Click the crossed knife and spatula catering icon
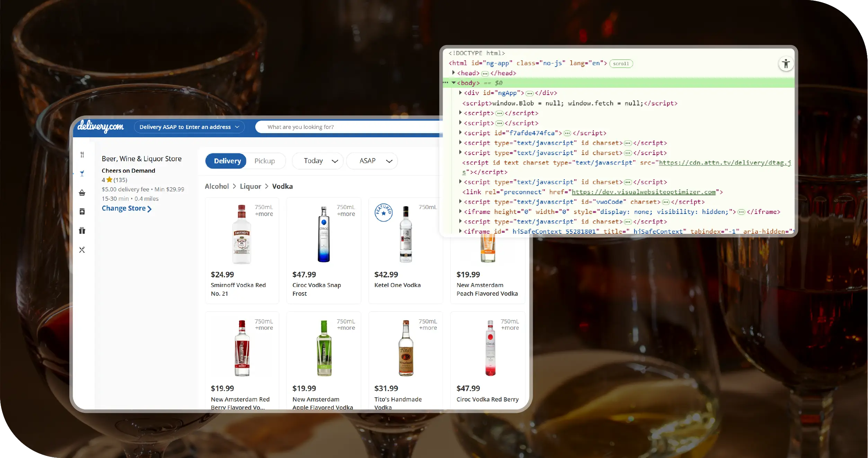This screenshot has height=458, width=868. pyautogui.click(x=82, y=250)
